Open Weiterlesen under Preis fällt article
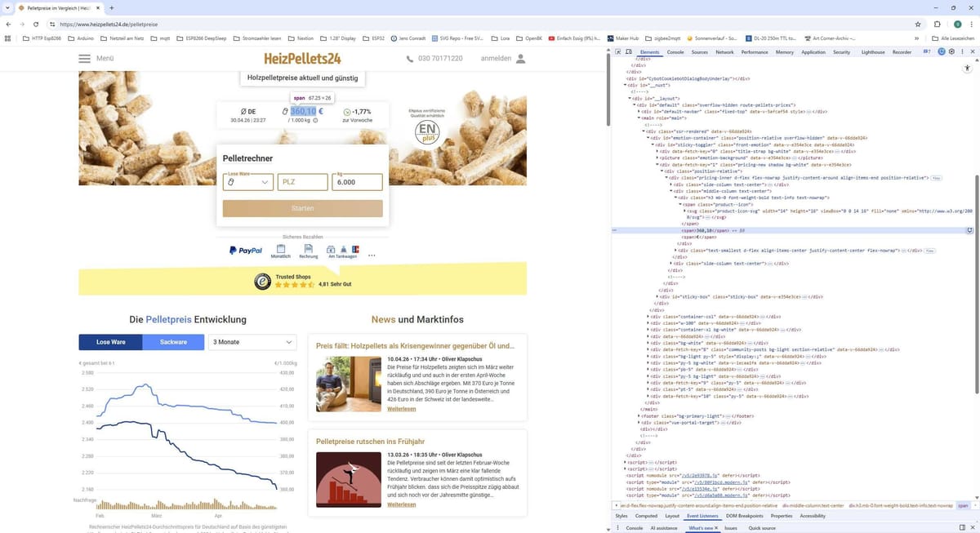Viewport: 980px width, 533px height. [402, 409]
